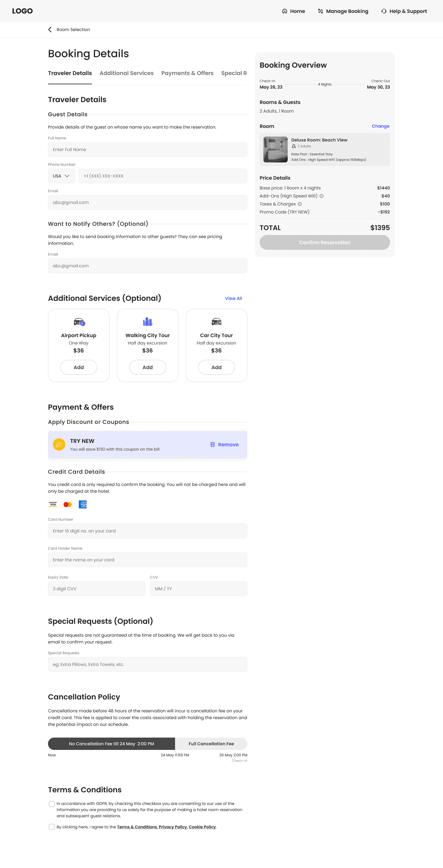Check the agree to Terms checkbox
Image resolution: width=443 pixels, height=868 pixels.
[x=52, y=827]
